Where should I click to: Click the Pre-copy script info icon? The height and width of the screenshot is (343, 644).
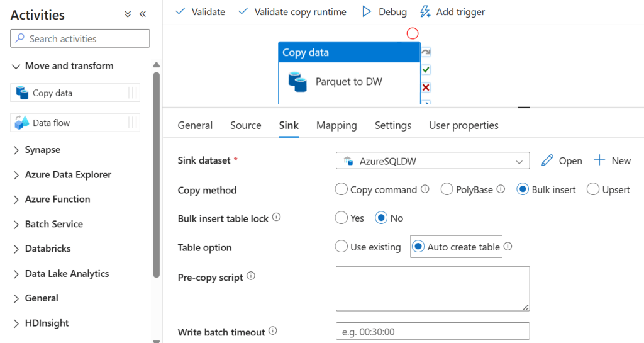(251, 276)
